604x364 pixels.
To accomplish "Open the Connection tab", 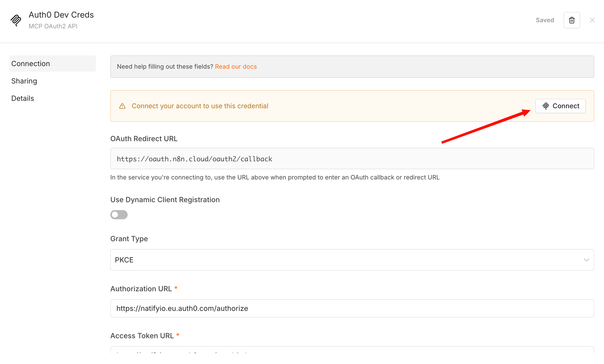I will click(53, 64).
